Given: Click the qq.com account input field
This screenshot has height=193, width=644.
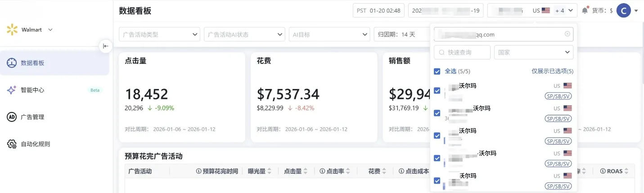Looking at the screenshot, I should tap(504, 34).
